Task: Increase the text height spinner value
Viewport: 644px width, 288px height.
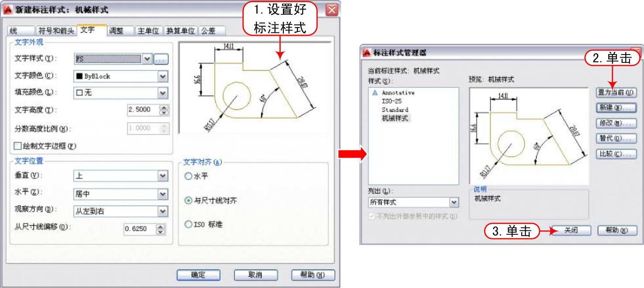Action: click(x=164, y=107)
